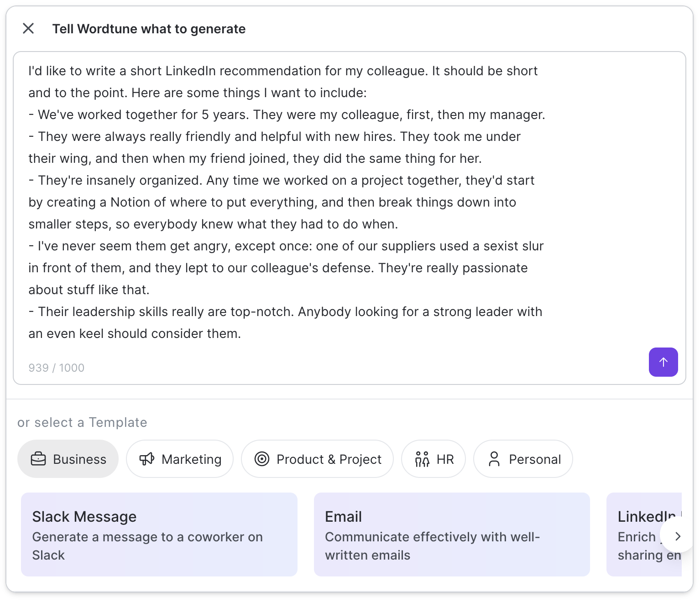700x602 pixels.
Task: Keep the Business category selected
Action: 68,459
